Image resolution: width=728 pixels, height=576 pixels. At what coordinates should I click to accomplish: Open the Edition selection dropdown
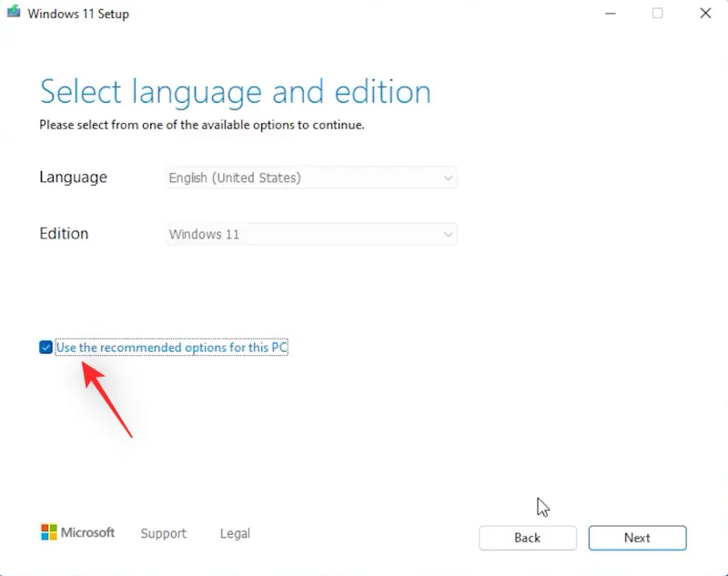[311, 234]
